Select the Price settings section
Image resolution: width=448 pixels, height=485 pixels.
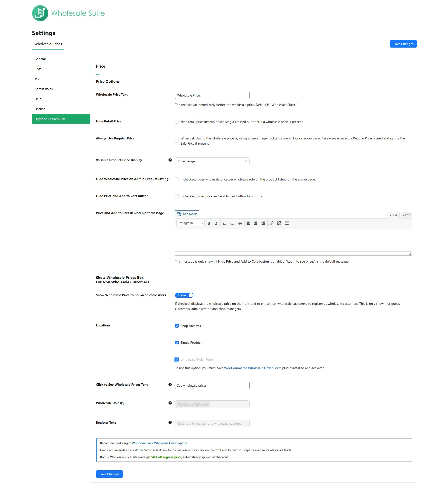coord(61,69)
